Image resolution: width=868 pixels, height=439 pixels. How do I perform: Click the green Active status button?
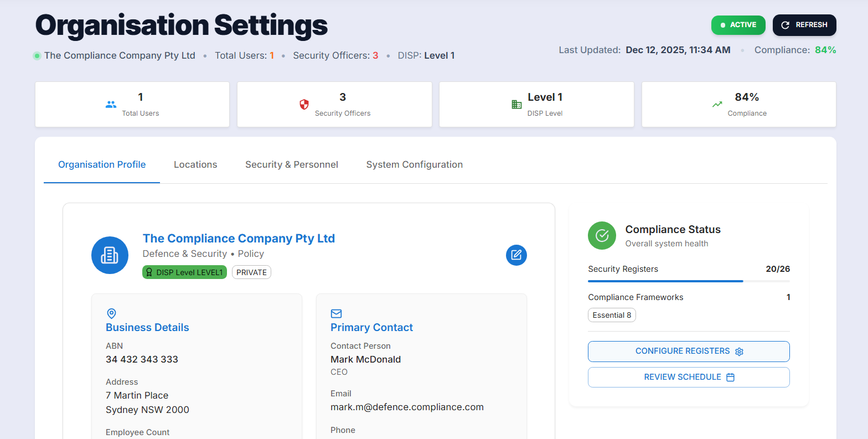tap(738, 25)
